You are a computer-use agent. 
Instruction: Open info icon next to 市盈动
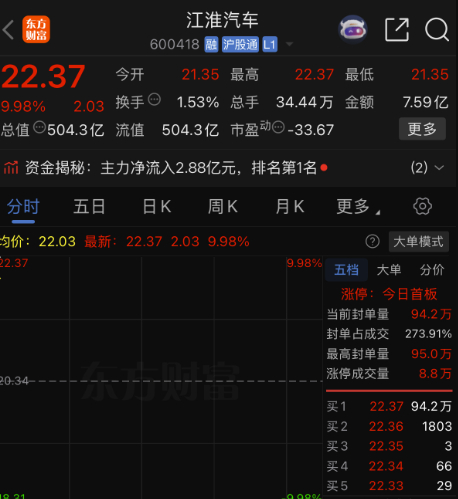click(279, 127)
